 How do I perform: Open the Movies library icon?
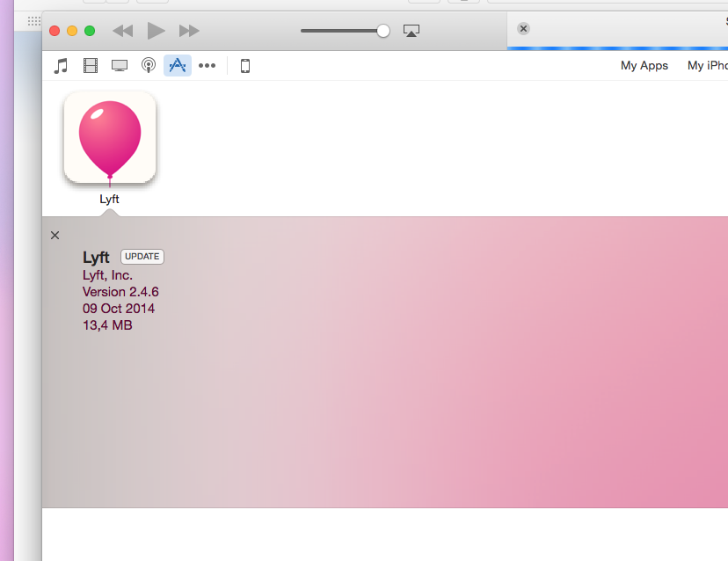click(90, 65)
